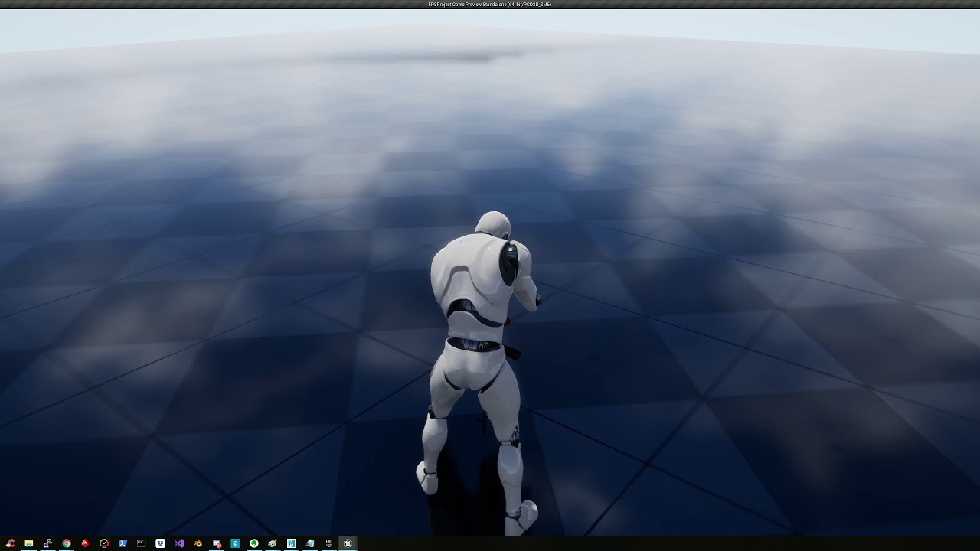This screenshot has height=551, width=980.
Task: Open the notepad-style taskbar icon
Action: 310,543
